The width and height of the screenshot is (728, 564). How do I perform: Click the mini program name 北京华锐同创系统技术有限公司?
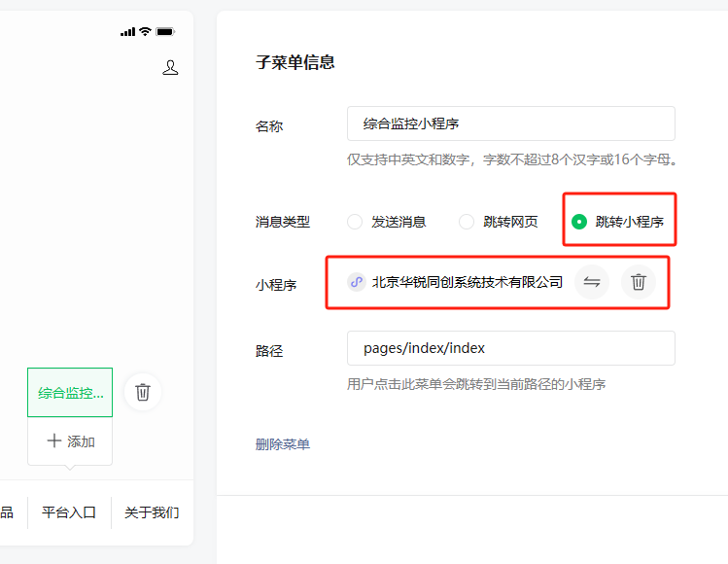468,282
